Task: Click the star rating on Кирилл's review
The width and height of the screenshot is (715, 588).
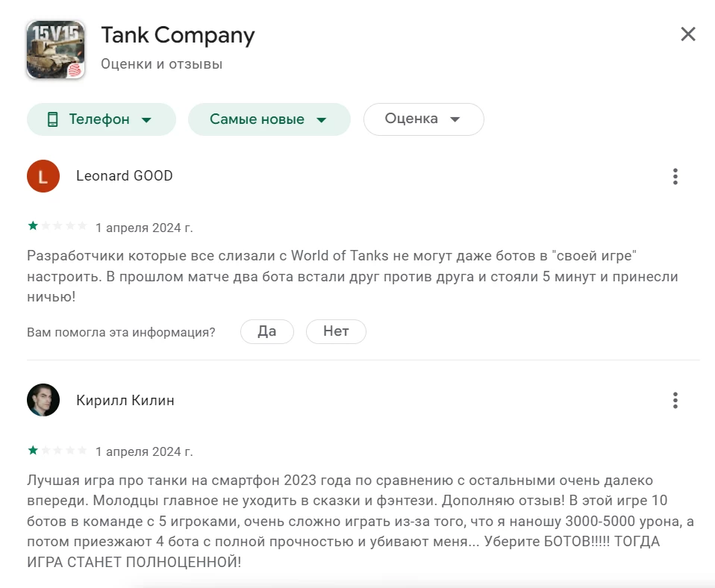Action: click(57, 451)
